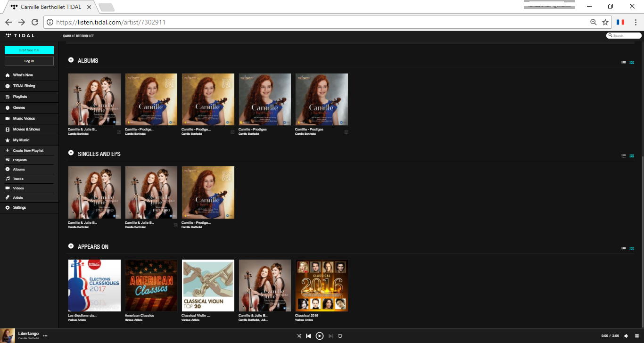This screenshot has height=343, width=644.
Task: Open Camille - Prodige... cover in SINGLES AND EPS
Action: (x=208, y=192)
